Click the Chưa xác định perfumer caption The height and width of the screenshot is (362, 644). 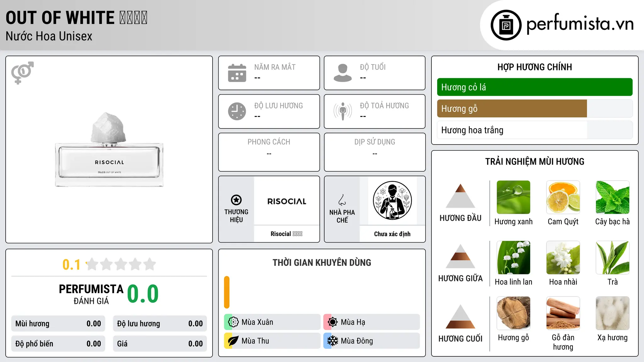tap(392, 234)
